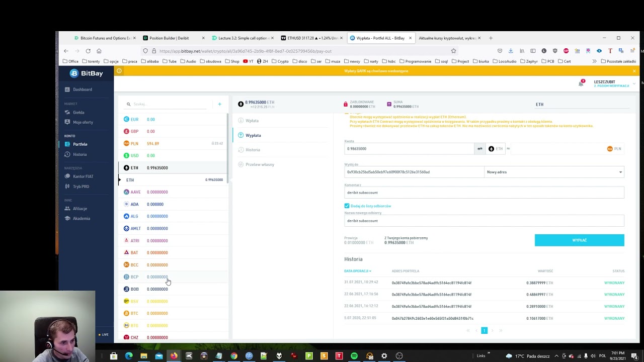Select the AMLT wallet icon
Screen dimensions: 644x362
click(126, 228)
